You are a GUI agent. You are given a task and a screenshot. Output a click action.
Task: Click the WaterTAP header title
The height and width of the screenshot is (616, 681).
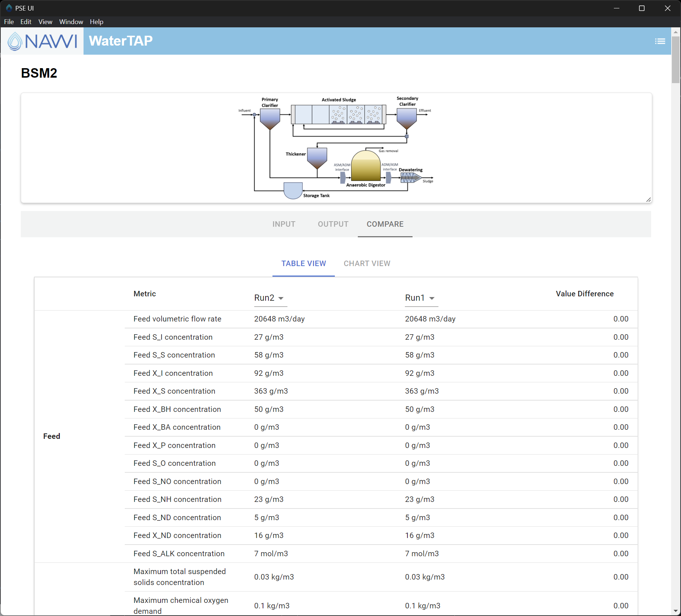point(121,41)
